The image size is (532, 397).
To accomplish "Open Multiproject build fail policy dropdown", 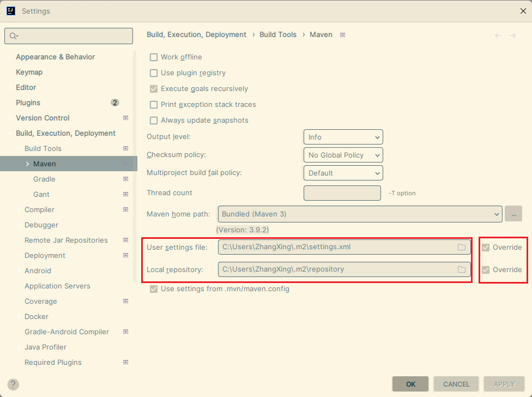I will point(343,173).
